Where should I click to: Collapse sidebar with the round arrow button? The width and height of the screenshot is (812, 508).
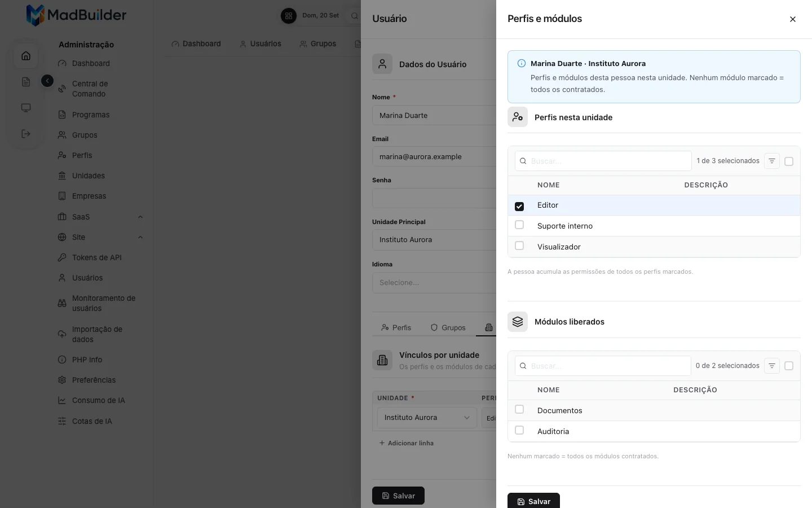pyautogui.click(x=47, y=81)
